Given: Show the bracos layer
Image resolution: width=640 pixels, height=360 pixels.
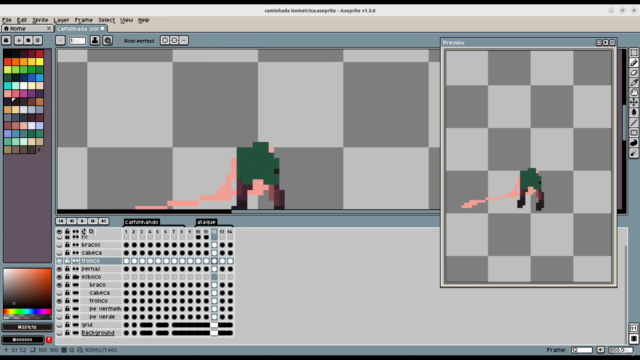Looking at the screenshot, I should 60,245.
